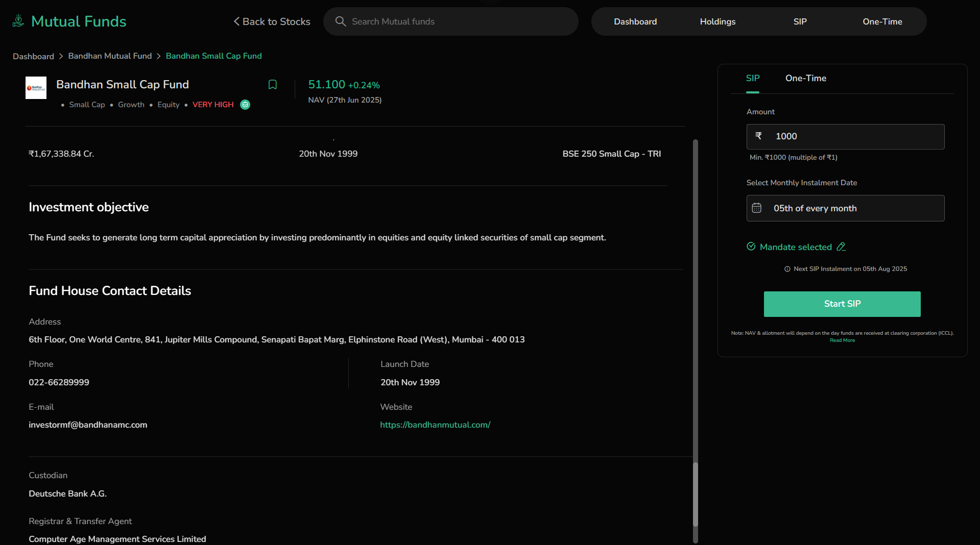Open the Dashboard nav tab

pos(635,21)
